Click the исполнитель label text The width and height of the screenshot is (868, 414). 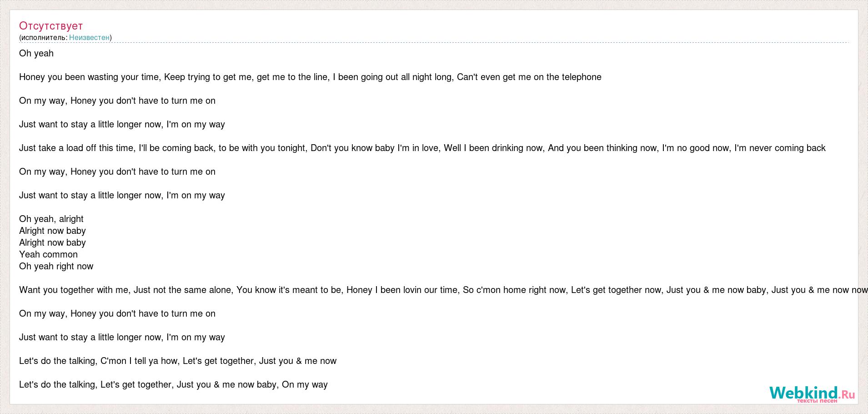point(44,37)
